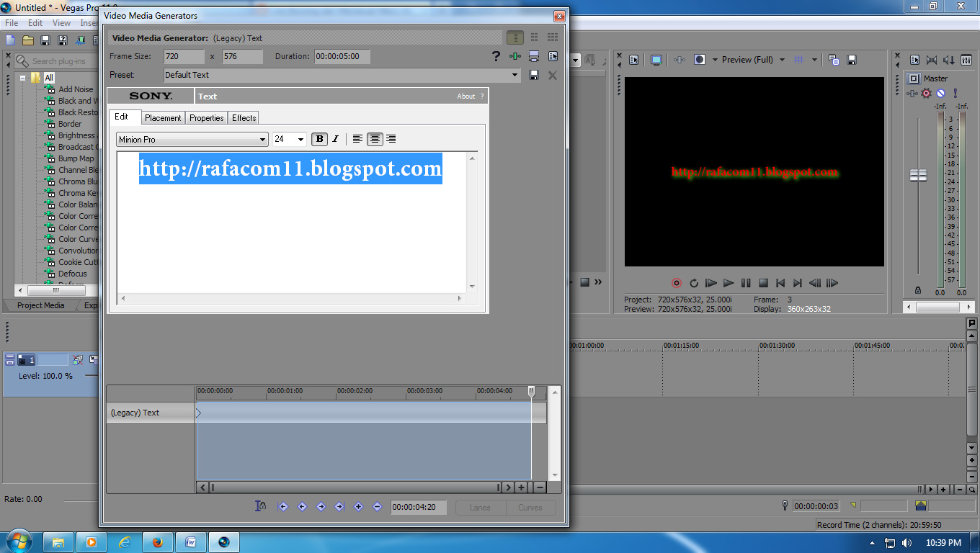Click the Master volume fader
Screen dimensions: 980x553
click(918, 175)
